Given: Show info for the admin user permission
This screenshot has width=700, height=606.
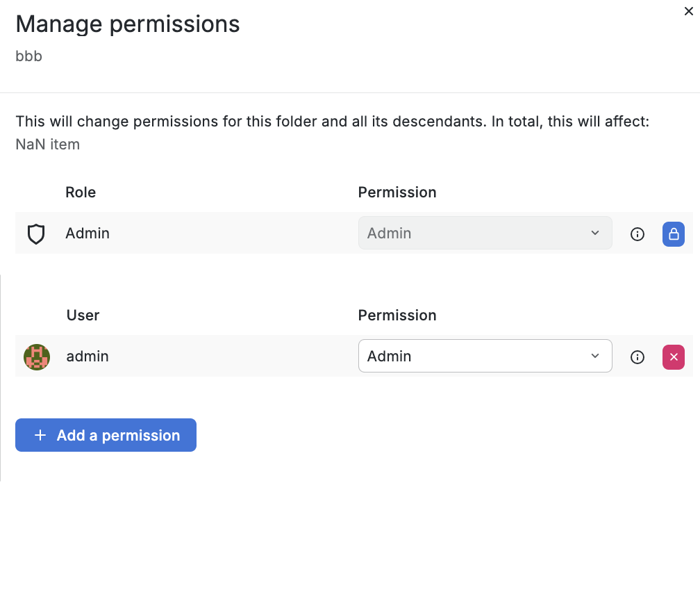Looking at the screenshot, I should (x=637, y=357).
